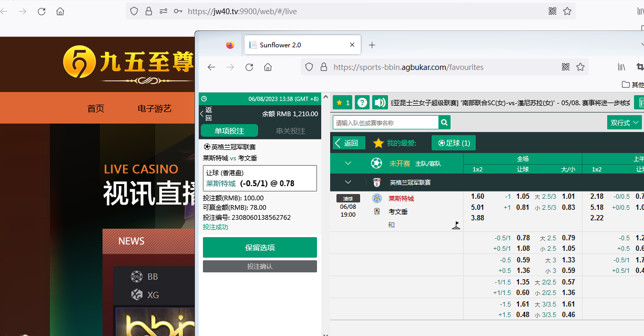Click the football icon beside 未开赛
Image resolution: width=644 pixels, height=336 pixels.
(x=376, y=164)
